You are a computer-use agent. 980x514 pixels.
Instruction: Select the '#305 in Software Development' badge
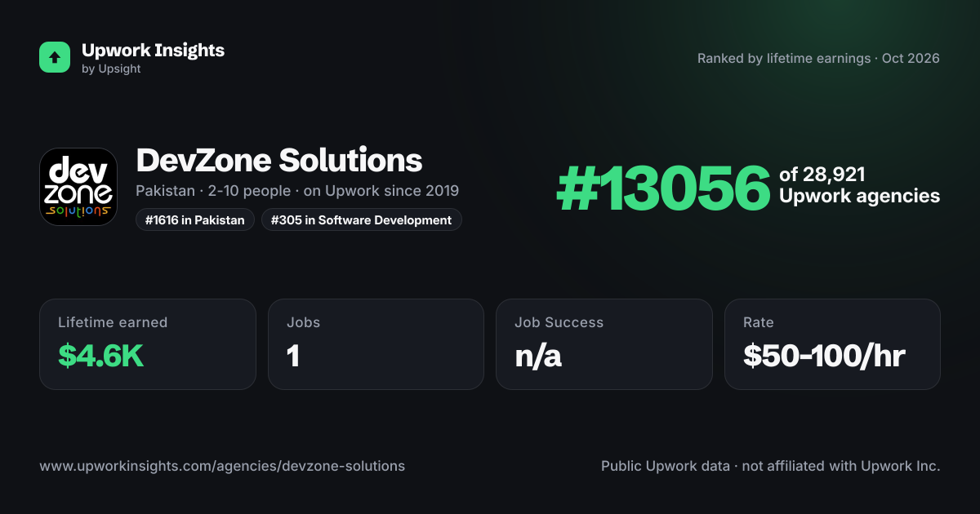[361, 220]
